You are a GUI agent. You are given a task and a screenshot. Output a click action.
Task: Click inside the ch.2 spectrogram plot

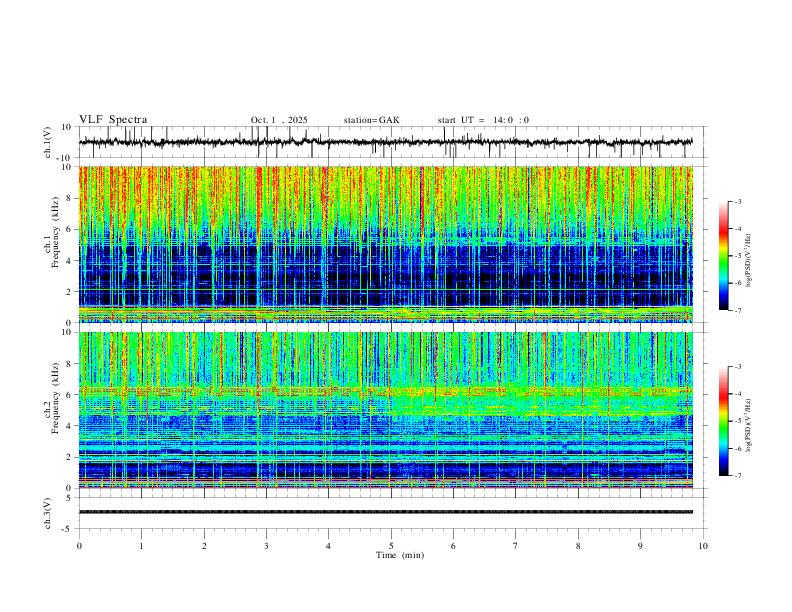coord(385,410)
